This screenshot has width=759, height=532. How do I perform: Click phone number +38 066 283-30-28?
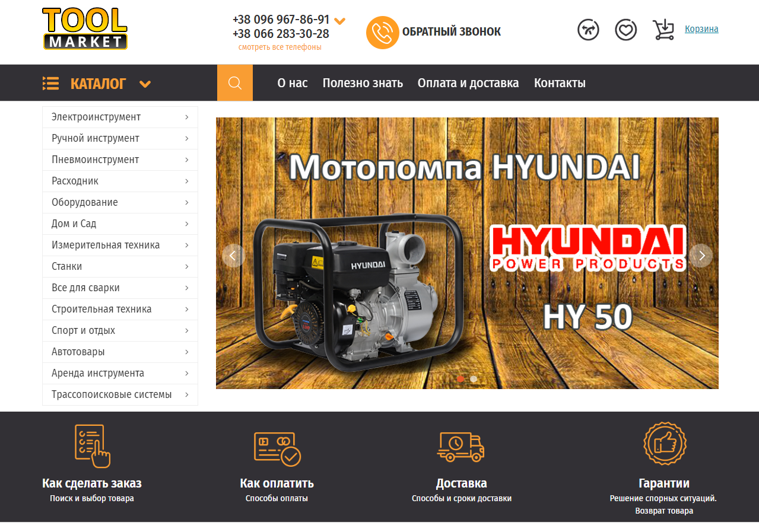[x=281, y=34]
